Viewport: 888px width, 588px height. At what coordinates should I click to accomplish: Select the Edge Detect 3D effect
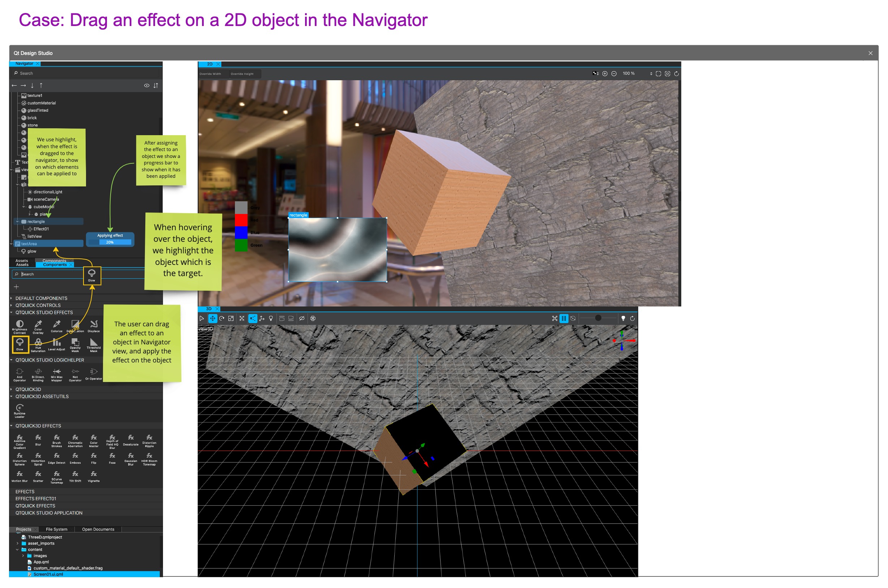[x=57, y=458]
